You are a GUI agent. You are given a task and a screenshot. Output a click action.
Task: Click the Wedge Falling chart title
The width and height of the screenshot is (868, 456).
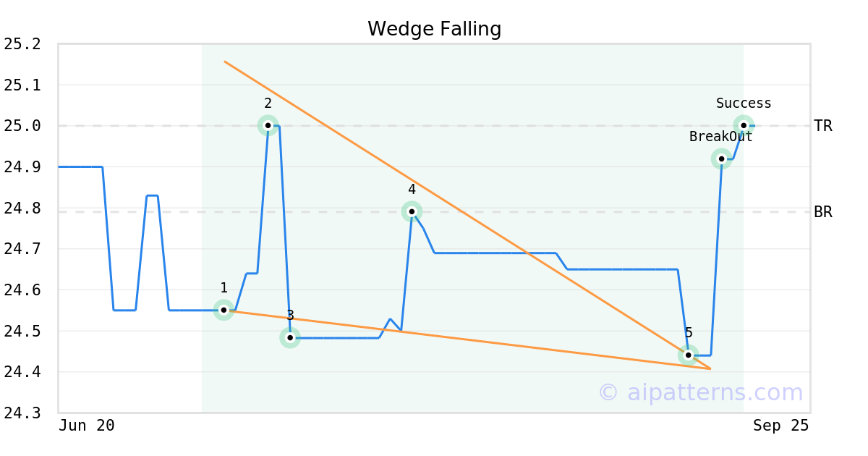click(x=434, y=29)
